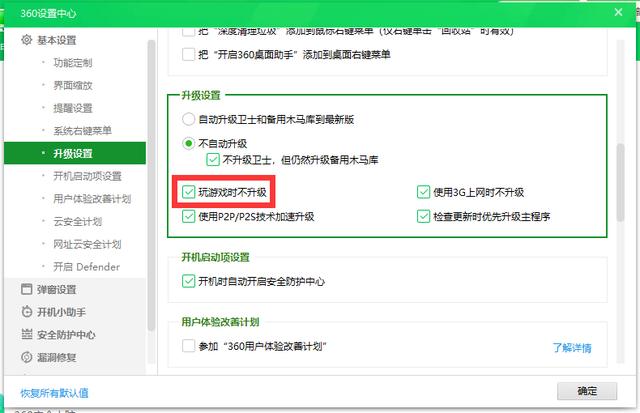Uncheck 玩游戏时不升级 checkbox
The image size is (640, 413).
[189, 192]
